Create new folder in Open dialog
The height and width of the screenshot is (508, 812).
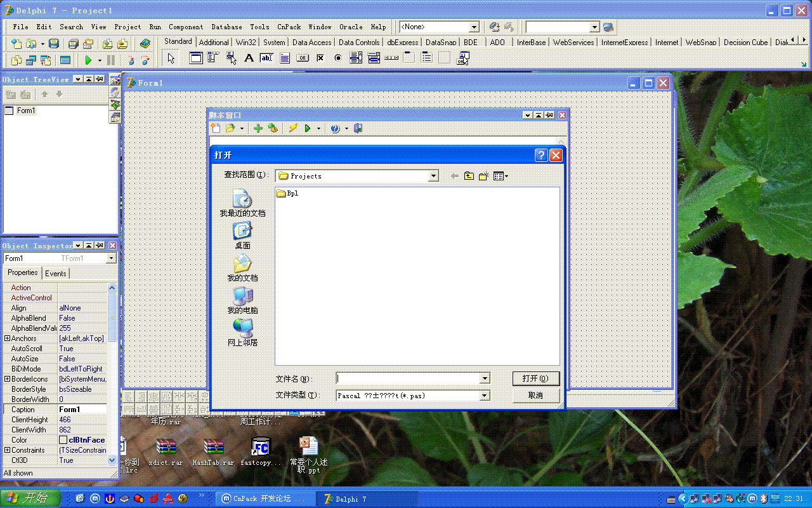[x=483, y=176]
